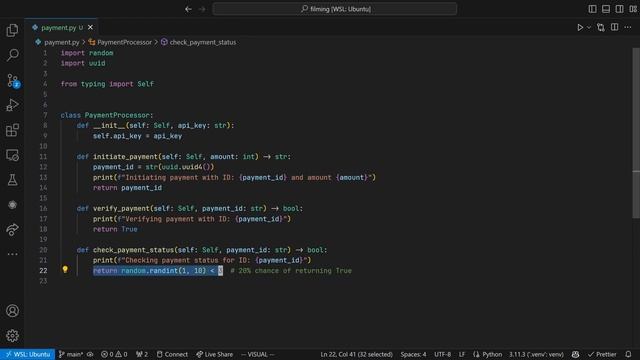Click the command center search box
640x360 pixels.
335,9
